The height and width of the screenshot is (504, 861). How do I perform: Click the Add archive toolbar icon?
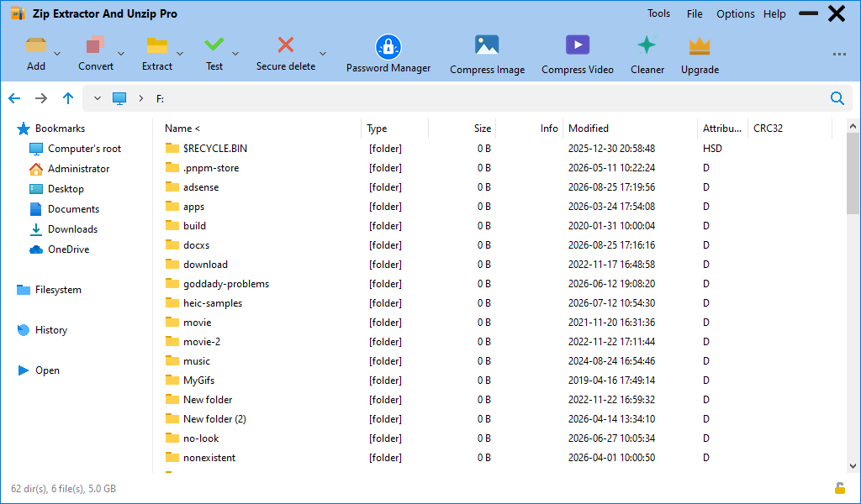(36, 45)
